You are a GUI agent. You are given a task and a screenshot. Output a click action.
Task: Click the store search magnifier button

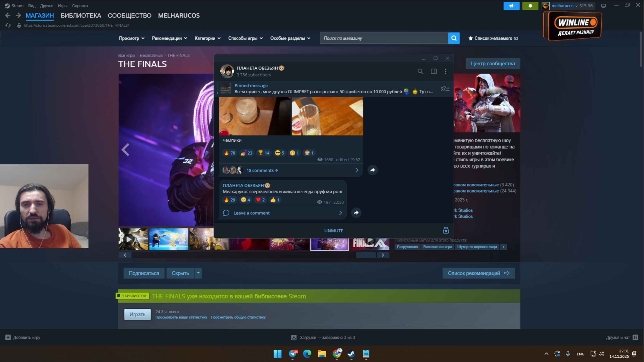(x=454, y=38)
